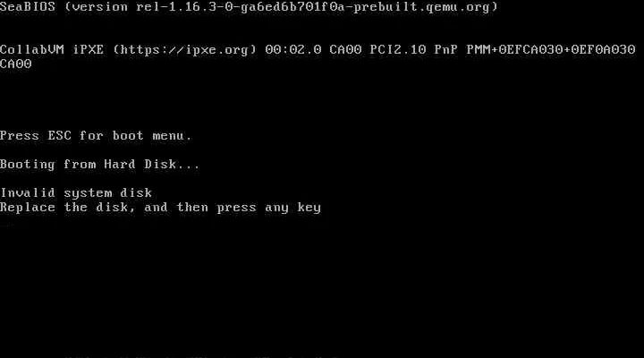Click the ga6ed6b701f0a hash in version string
The height and width of the screenshot is (358, 644).
(x=292, y=7)
